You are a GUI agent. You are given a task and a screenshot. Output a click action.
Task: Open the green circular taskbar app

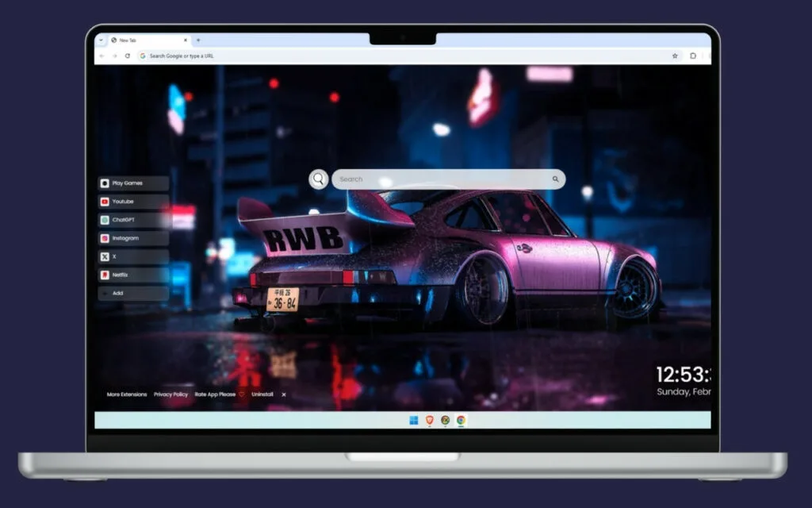click(x=445, y=421)
